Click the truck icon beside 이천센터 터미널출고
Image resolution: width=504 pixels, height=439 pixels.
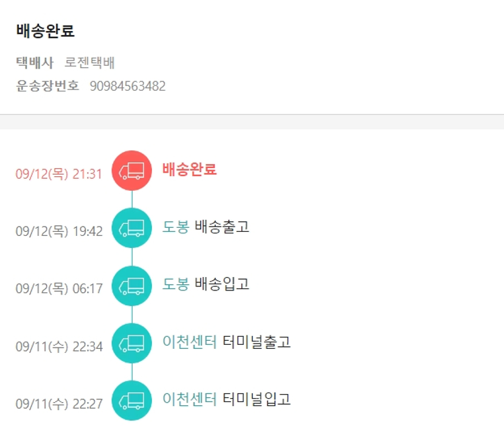(132, 343)
